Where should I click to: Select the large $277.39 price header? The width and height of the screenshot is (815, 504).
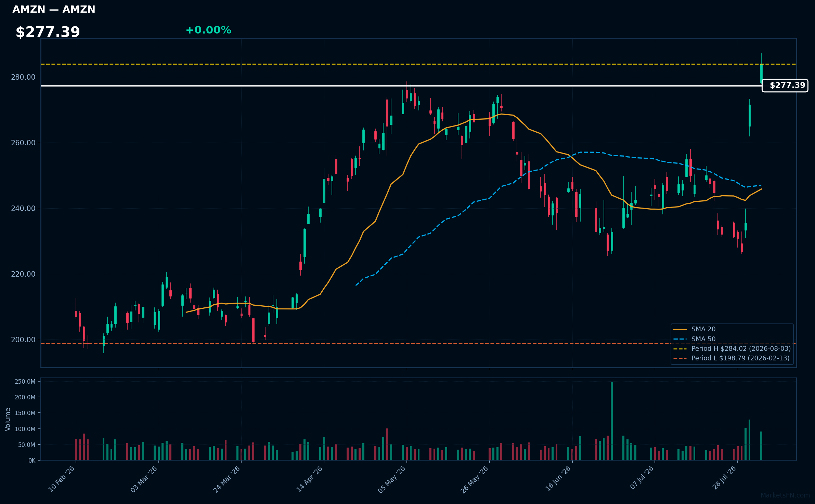point(48,32)
